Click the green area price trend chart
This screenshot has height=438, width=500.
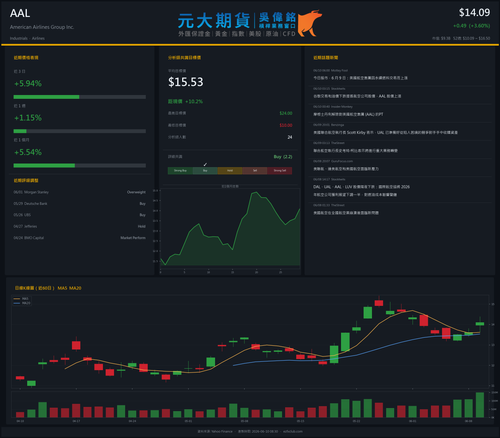(230, 229)
